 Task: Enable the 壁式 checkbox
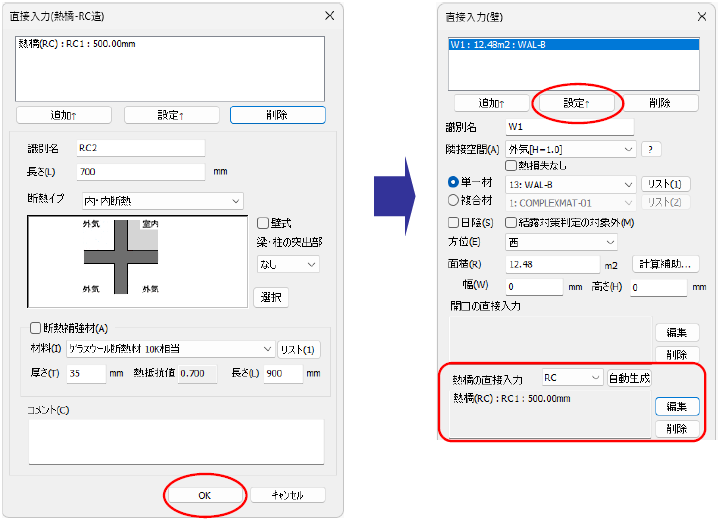(x=264, y=223)
